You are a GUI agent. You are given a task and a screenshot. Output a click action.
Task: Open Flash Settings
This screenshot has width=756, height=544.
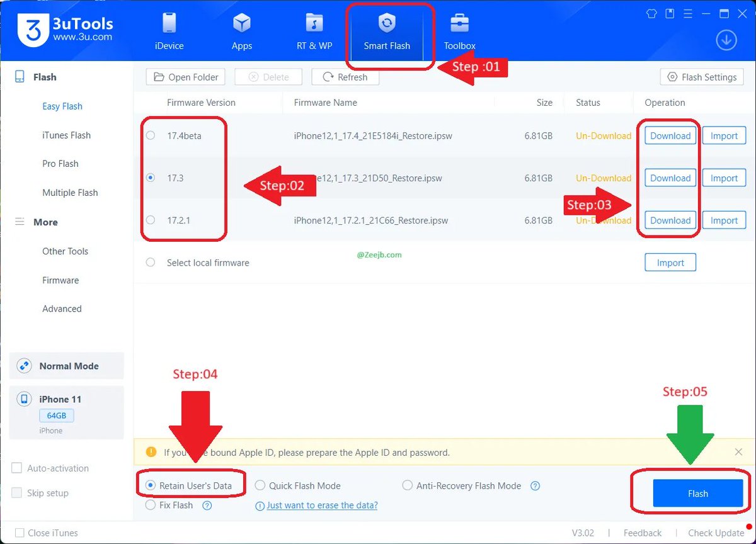(x=702, y=77)
